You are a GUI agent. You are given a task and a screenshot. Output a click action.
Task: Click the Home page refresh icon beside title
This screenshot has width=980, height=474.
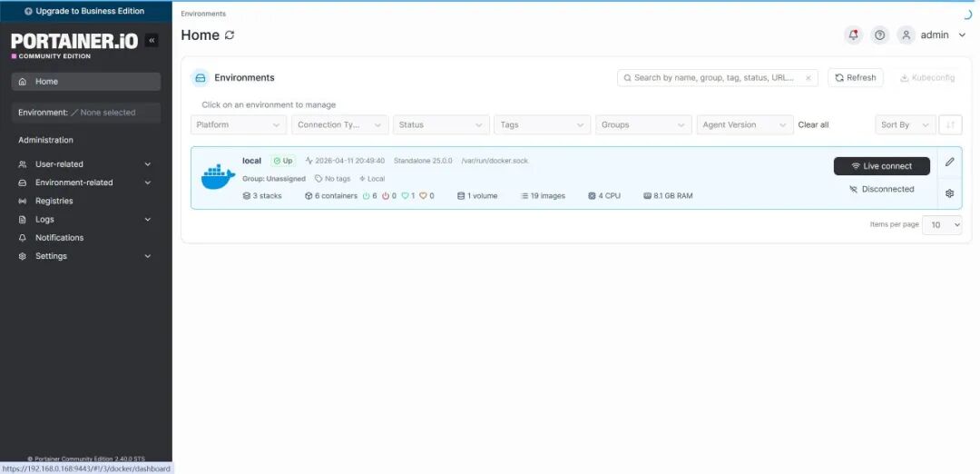coord(230,35)
